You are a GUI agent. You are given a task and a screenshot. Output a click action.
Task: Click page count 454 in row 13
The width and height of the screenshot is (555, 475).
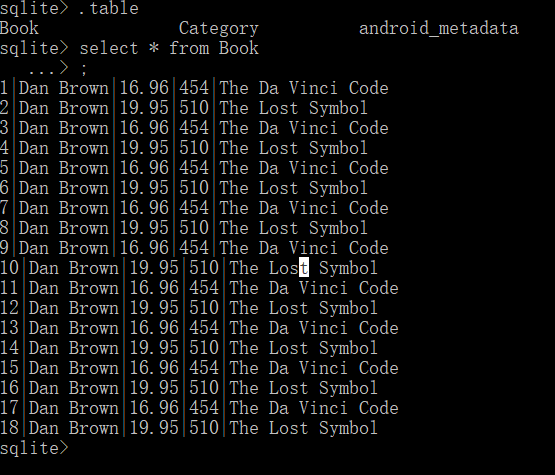204,328
